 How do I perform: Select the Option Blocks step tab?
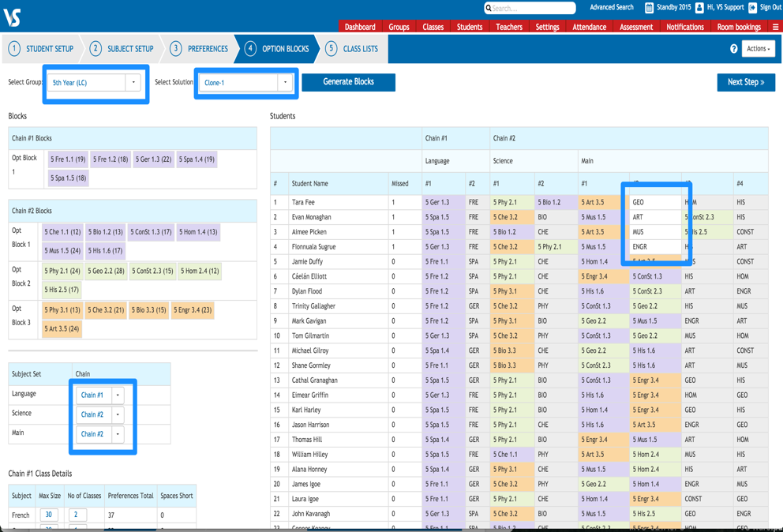point(277,48)
